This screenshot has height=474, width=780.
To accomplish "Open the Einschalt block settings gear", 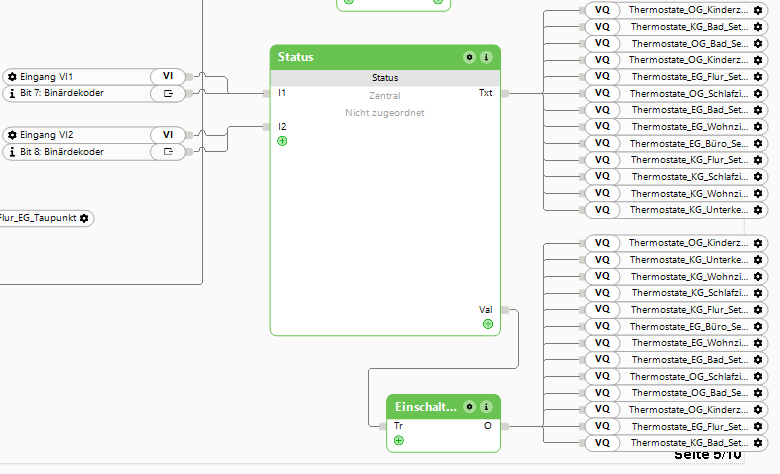I will [x=469, y=407].
